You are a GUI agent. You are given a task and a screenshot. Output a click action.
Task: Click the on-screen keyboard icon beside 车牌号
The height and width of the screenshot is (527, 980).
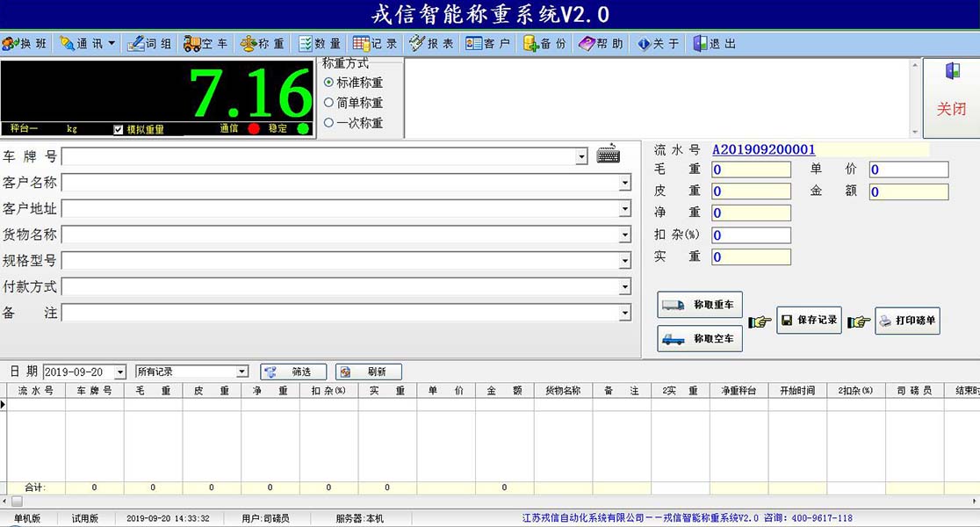click(x=609, y=154)
